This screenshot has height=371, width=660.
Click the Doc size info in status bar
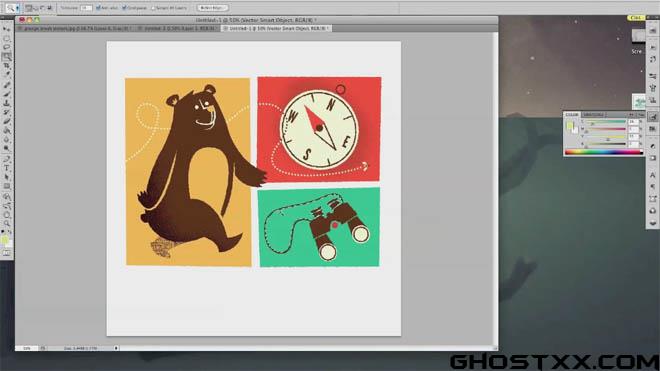(80, 348)
